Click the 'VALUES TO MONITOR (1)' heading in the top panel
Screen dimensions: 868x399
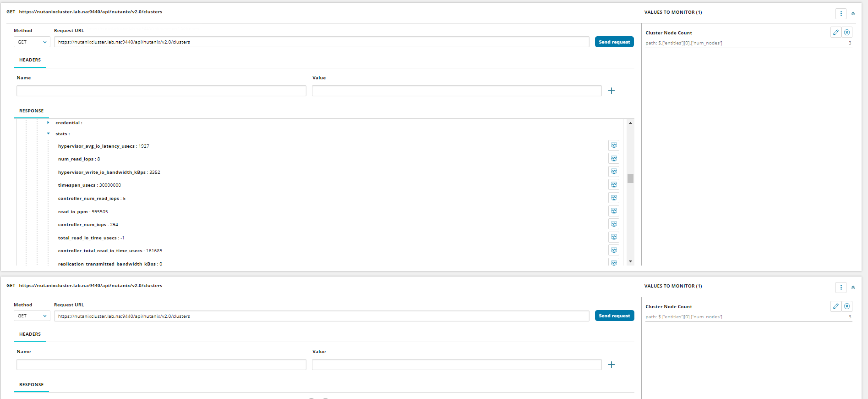[x=673, y=12]
